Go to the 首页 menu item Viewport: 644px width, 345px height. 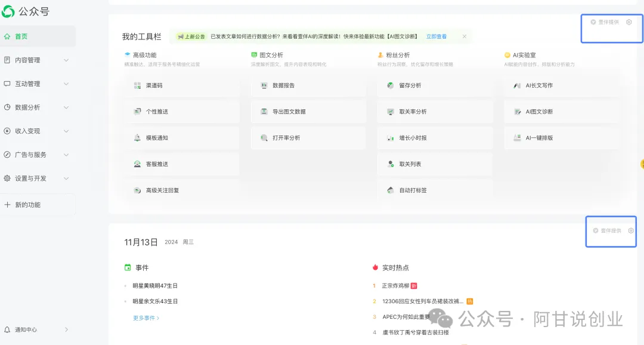coord(21,36)
